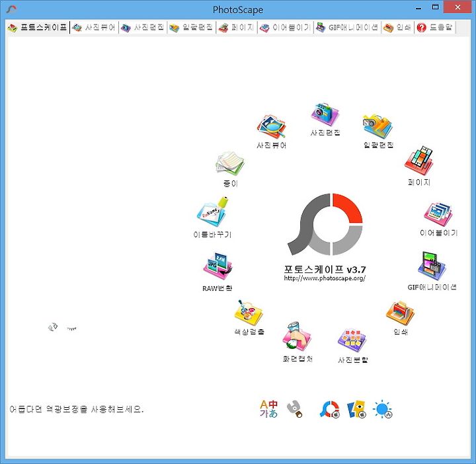Maximize the PhotoScape window
The height and width of the screenshot is (464, 476).
coord(435,7)
